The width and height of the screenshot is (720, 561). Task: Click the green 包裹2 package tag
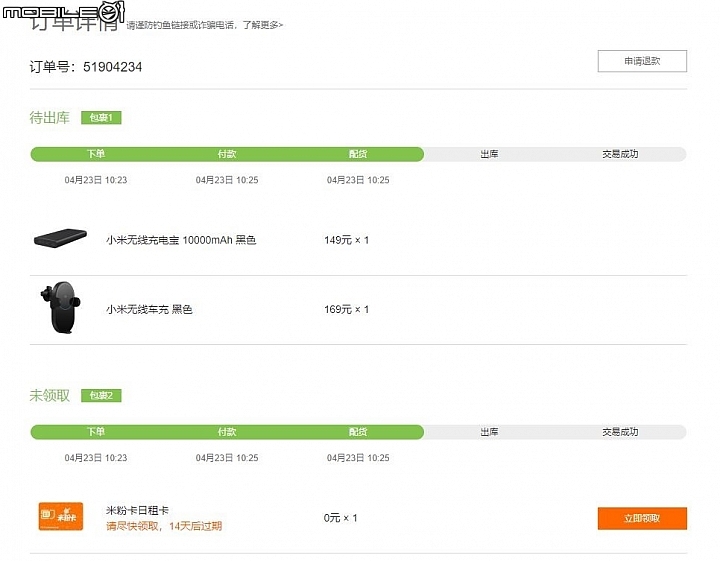point(101,395)
